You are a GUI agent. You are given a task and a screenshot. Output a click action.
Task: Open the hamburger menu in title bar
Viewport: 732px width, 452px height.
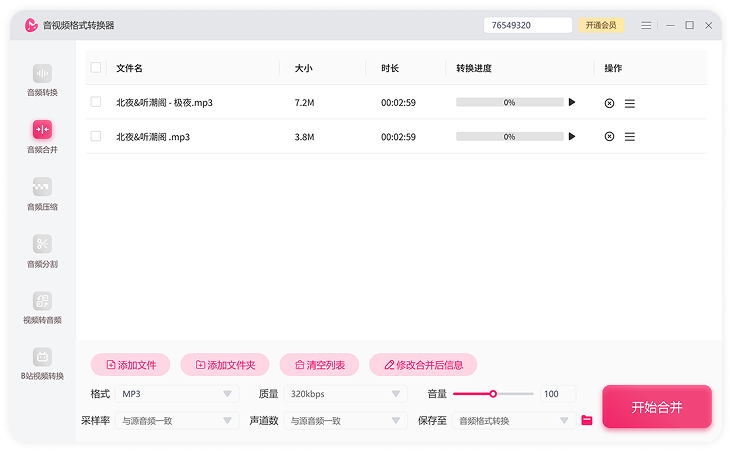pyautogui.click(x=646, y=25)
